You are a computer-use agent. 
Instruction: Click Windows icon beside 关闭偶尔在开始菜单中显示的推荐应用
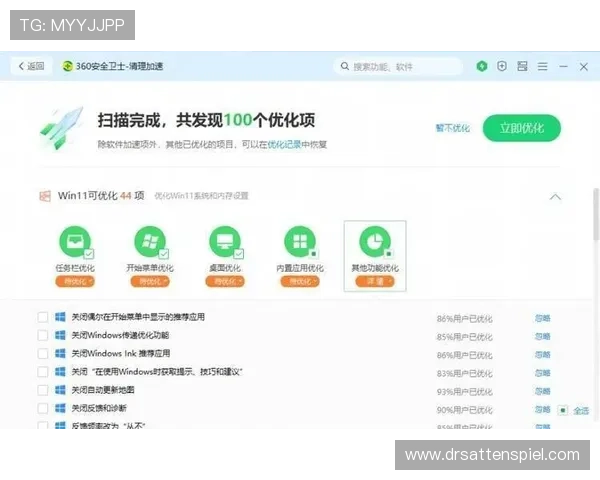click(60, 317)
